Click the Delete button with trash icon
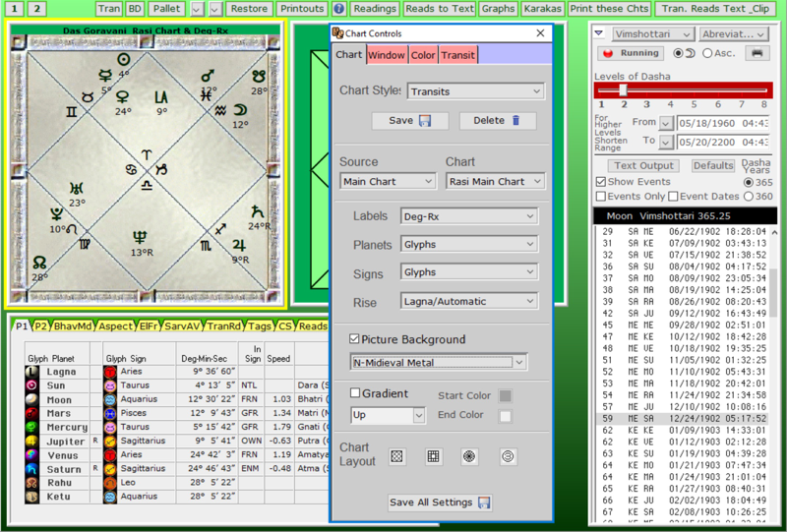Viewport: 787px width, 532px height. (498, 120)
